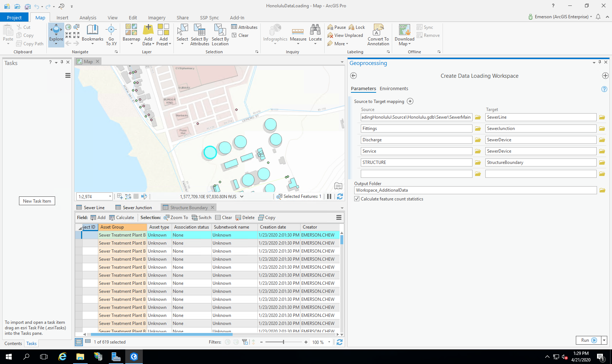The height and width of the screenshot is (364, 612).
Task: Click the Add Data button
Action: (148, 35)
